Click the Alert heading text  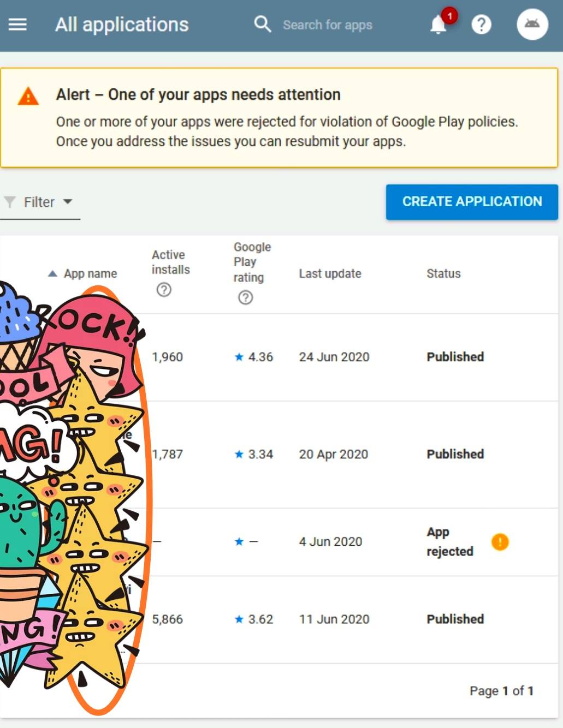[198, 94]
